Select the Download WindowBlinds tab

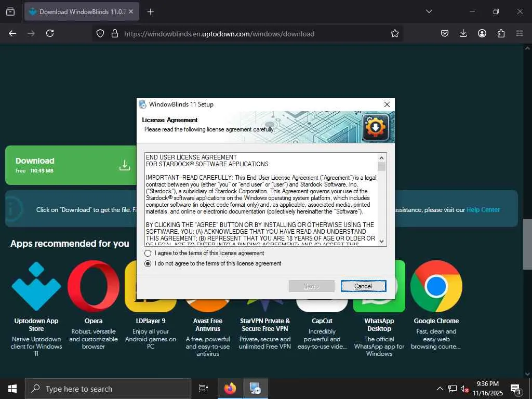tap(82, 12)
